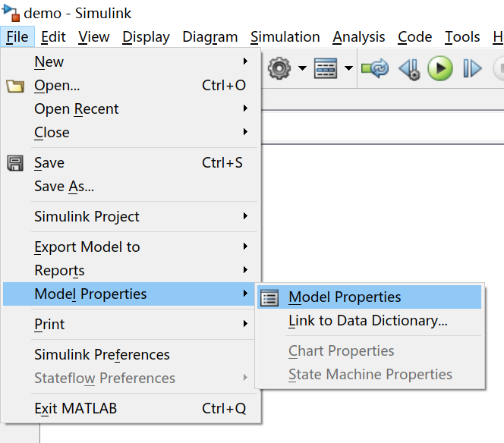Click the Update Diagram icon
The width and height of the screenshot is (504, 443).
pos(375,68)
